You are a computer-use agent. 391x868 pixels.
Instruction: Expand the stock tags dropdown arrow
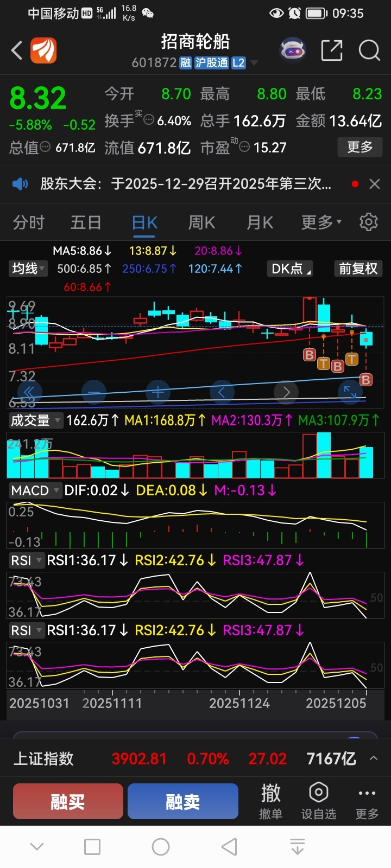(x=254, y=63)
